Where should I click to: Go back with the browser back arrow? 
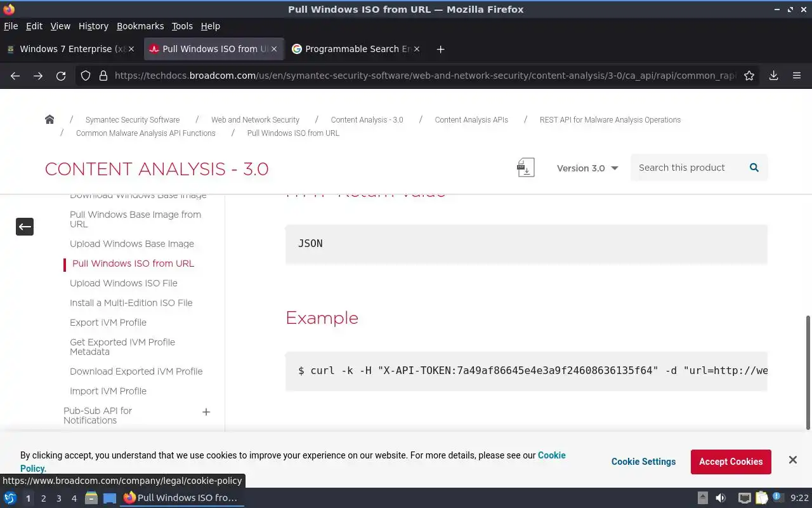15,76
